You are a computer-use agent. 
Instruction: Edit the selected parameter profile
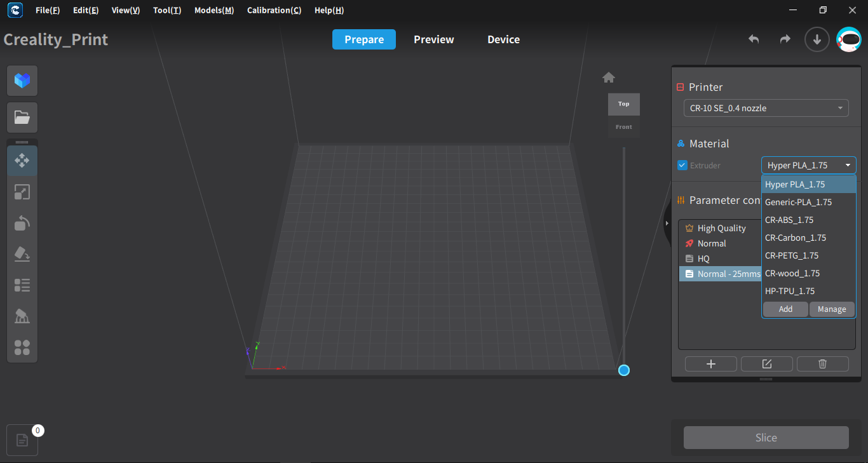pos(767,364)
